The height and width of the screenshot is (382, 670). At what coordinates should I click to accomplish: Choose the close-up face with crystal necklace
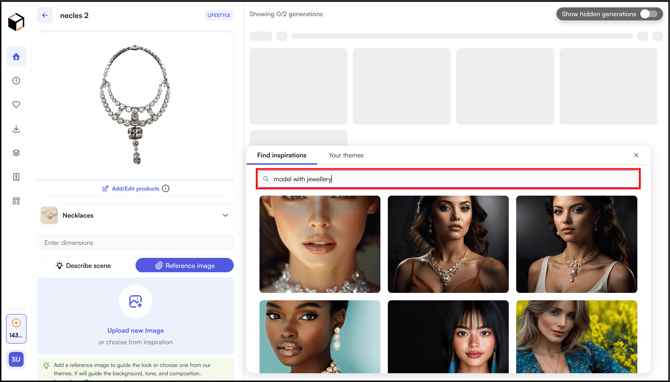click(320, 244)
